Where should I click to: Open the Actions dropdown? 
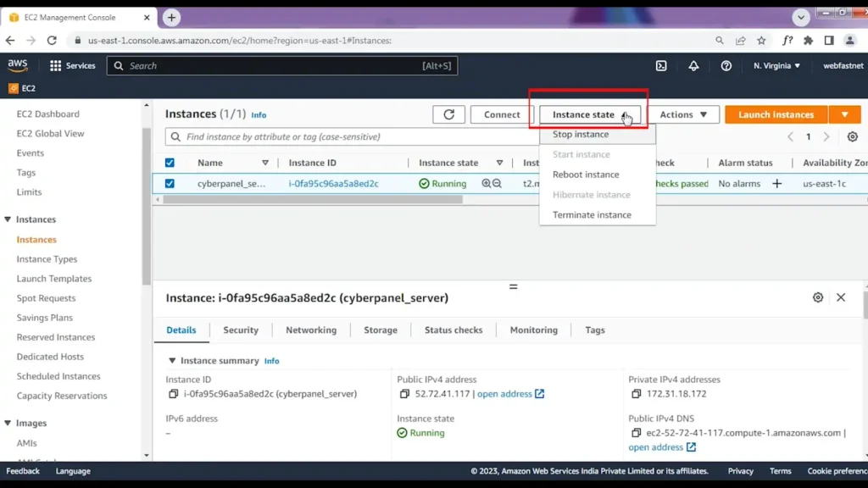(x=683, y=114)
